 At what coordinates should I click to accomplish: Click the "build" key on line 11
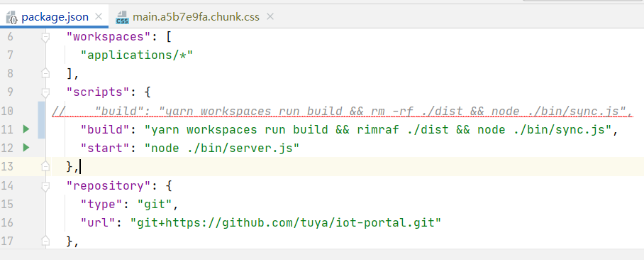(105, 129)
